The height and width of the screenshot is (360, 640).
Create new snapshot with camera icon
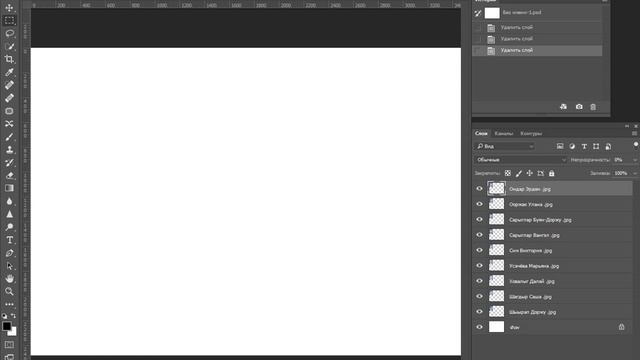coord(579,107)
